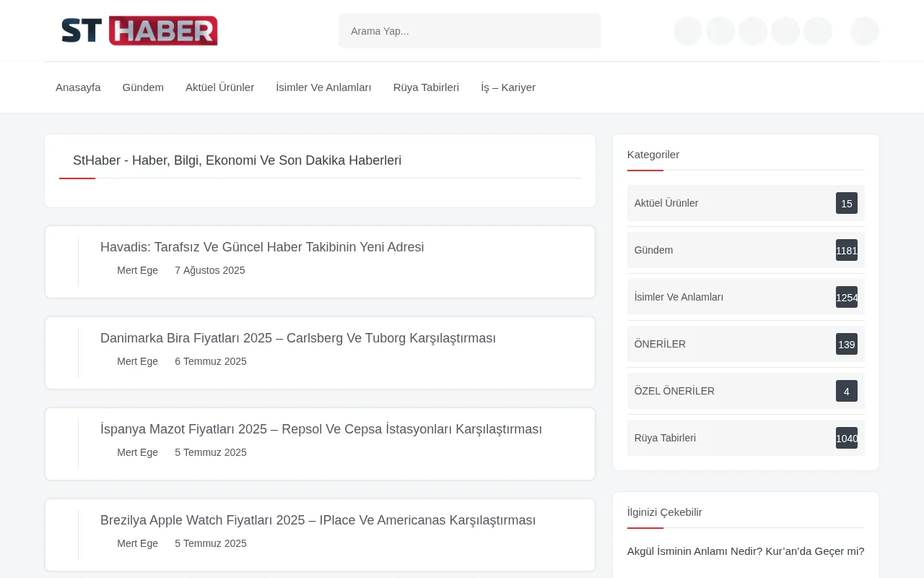924x578 pixels.
Task: Open the Twitter icon in the header
Action: point(720,30)
